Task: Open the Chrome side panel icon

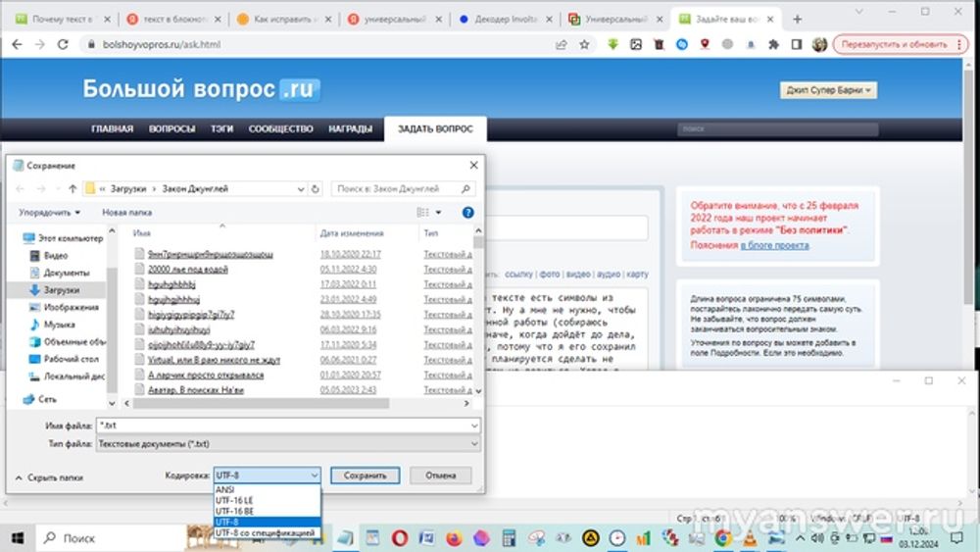Action: tap(796, 44)
